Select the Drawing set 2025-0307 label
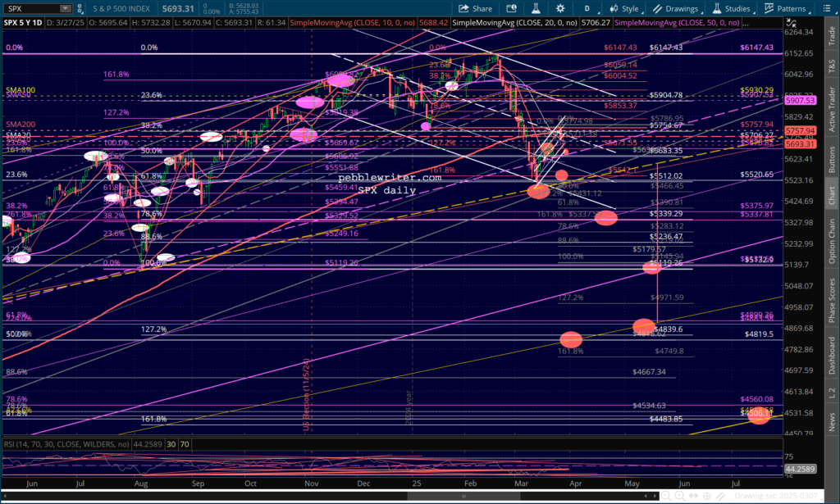840x504 pixels. coord(776,496)
